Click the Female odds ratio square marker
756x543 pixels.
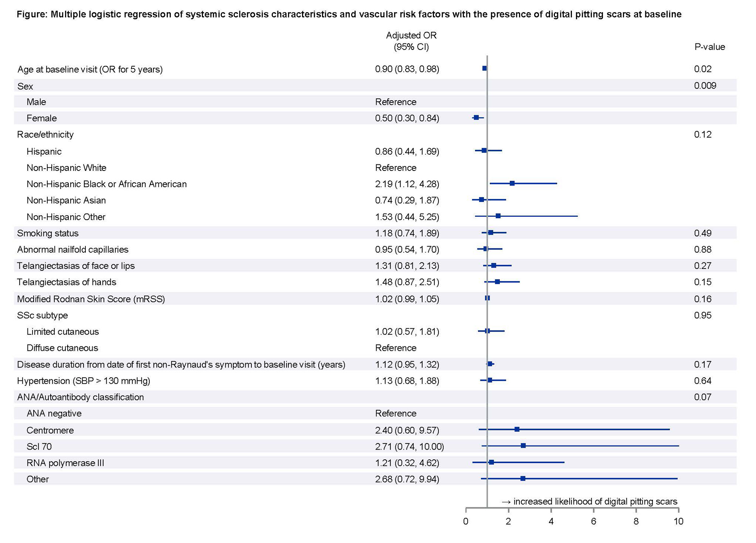[476, 118]
